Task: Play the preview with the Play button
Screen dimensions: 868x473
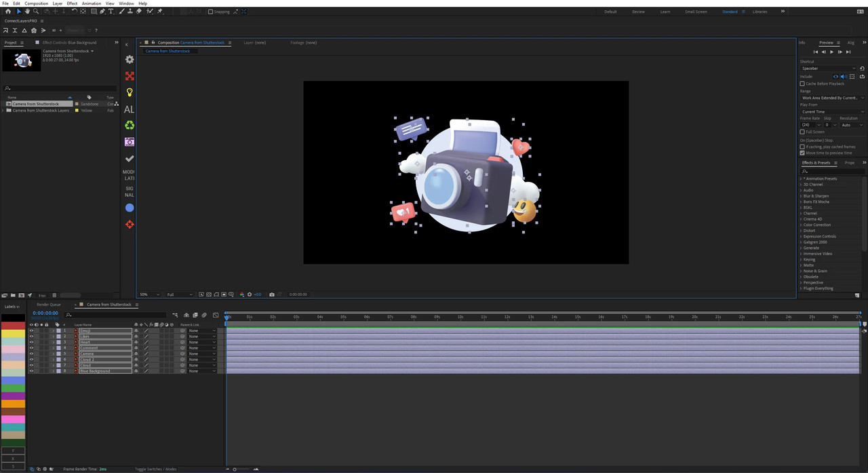Action: pyautogui.click(x=832, y=52)
